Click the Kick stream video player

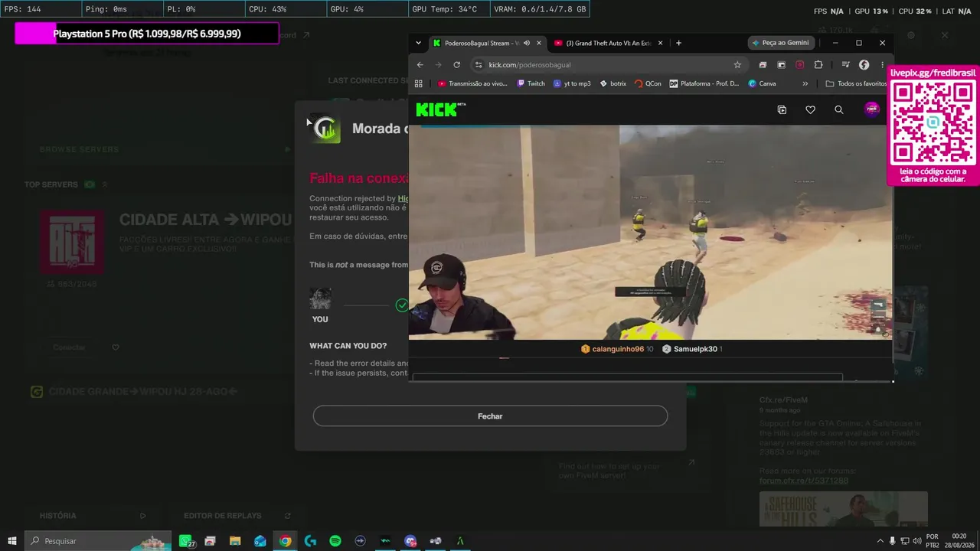coord(651,232)
